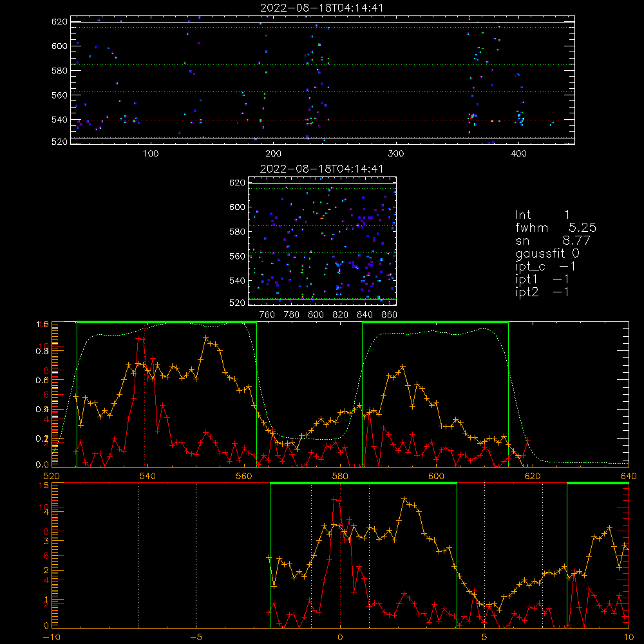The width and height of the screenshot is (644, 644).
Task: Click the timestamp title above the small middle image
Action: coord(322,169)
